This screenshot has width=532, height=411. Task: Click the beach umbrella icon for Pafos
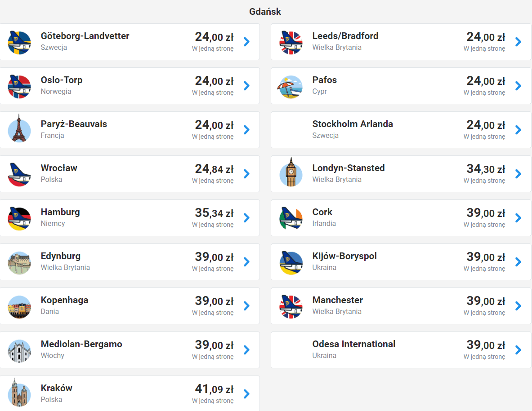tap(291, 86)
